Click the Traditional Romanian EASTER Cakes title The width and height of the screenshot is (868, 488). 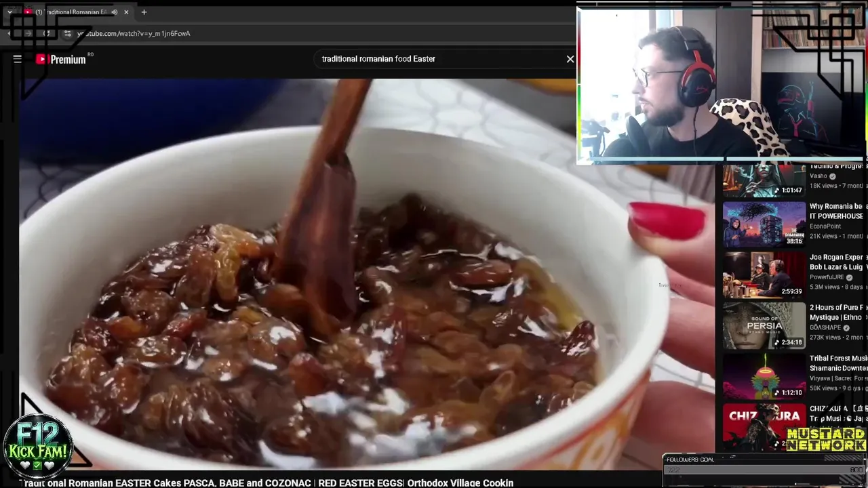(267, 483)
